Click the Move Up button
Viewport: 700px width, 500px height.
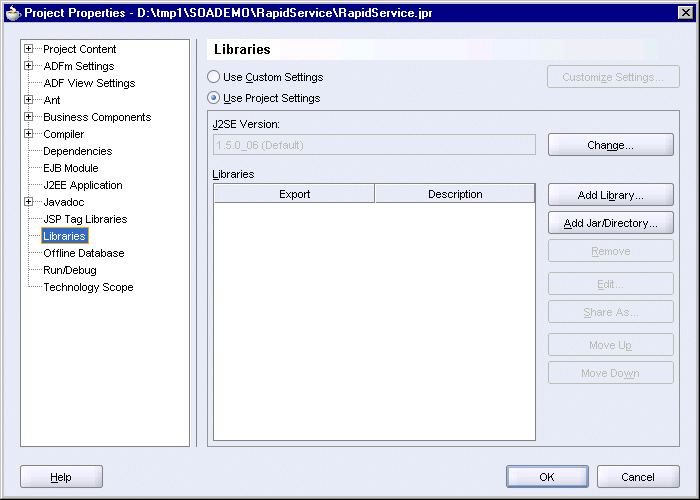click(611, 345)
